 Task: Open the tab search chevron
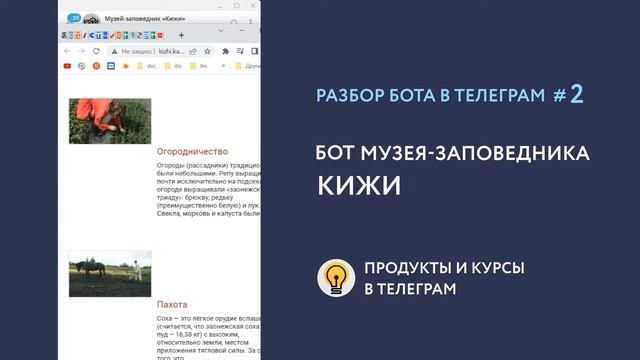221,31
